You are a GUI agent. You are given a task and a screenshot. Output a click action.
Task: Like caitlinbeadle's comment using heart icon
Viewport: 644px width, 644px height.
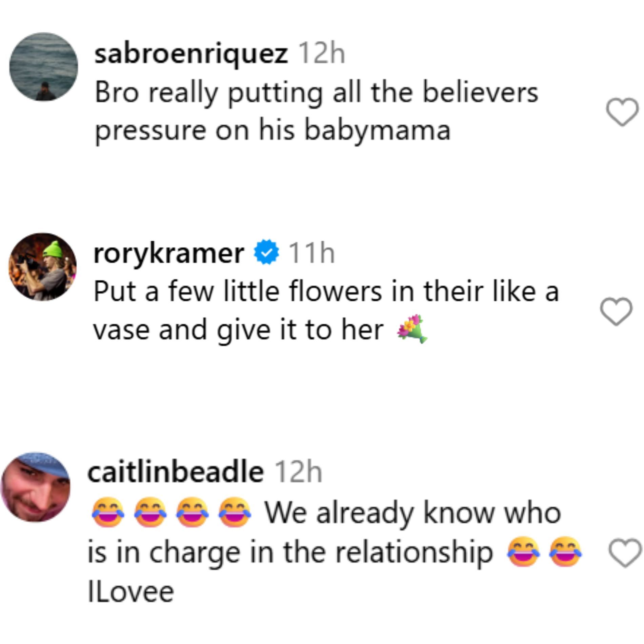point(625,553)
